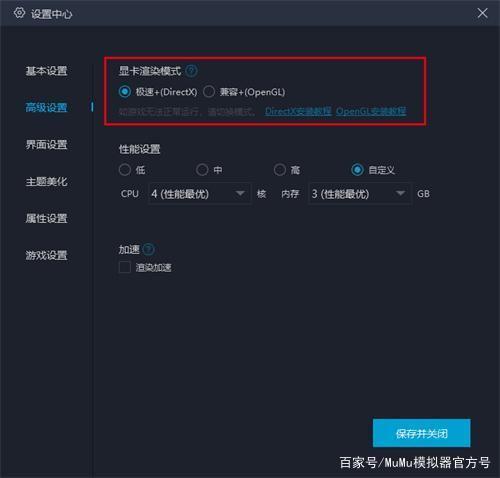Expand the CPU cores dropdown
Viewport: 500px width, 478px height.
point(200,194)
